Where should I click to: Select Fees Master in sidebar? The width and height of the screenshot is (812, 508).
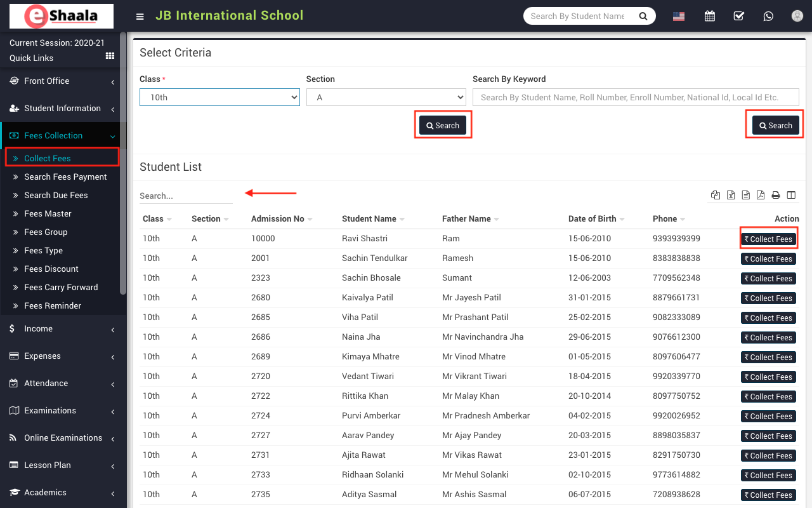48,213
